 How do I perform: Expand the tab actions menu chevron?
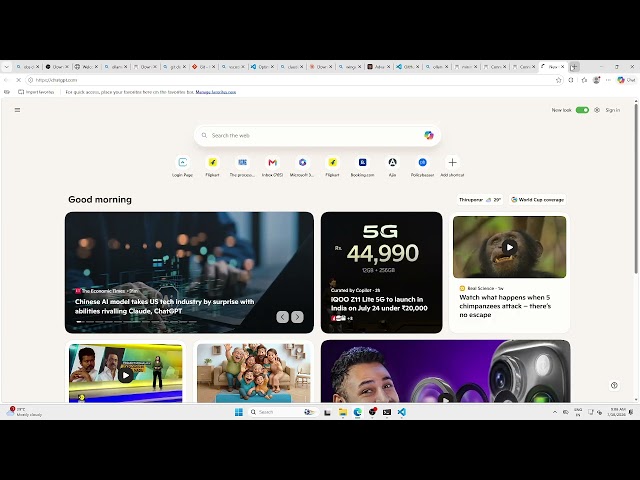tap(7, 67)
